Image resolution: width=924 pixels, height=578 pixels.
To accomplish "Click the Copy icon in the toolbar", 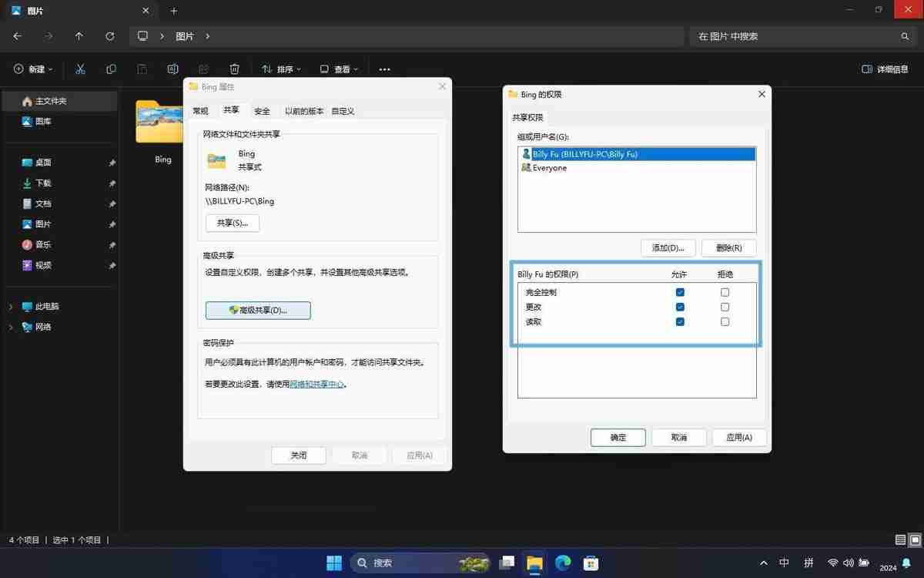I will pyautogui.click(x=111, y=69).
